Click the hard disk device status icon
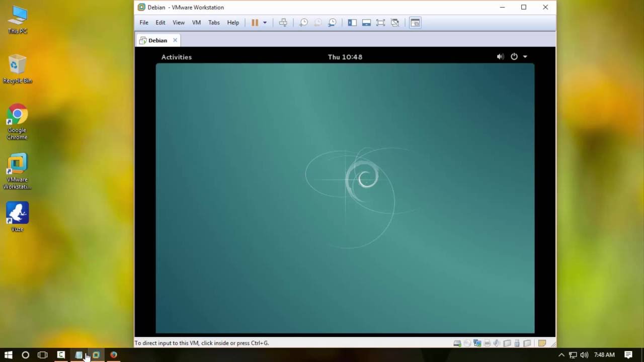This screenshot has height=362, width=644. 457,343
